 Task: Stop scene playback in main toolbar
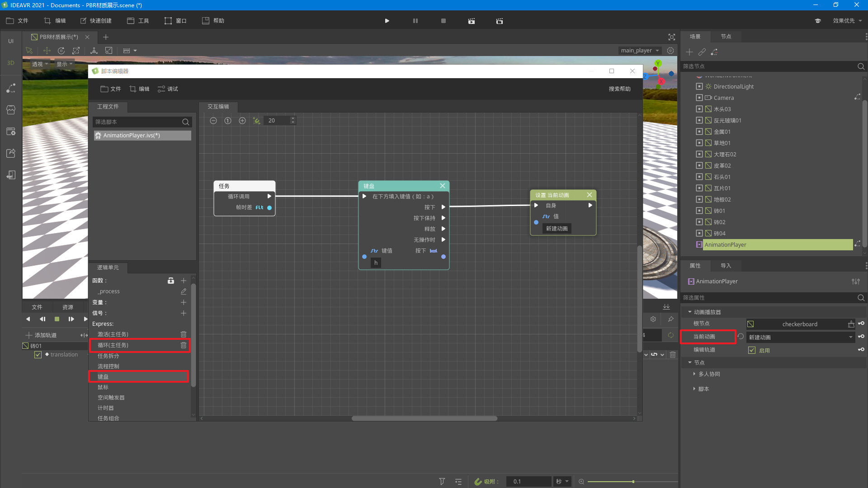[x=443, y=21]
